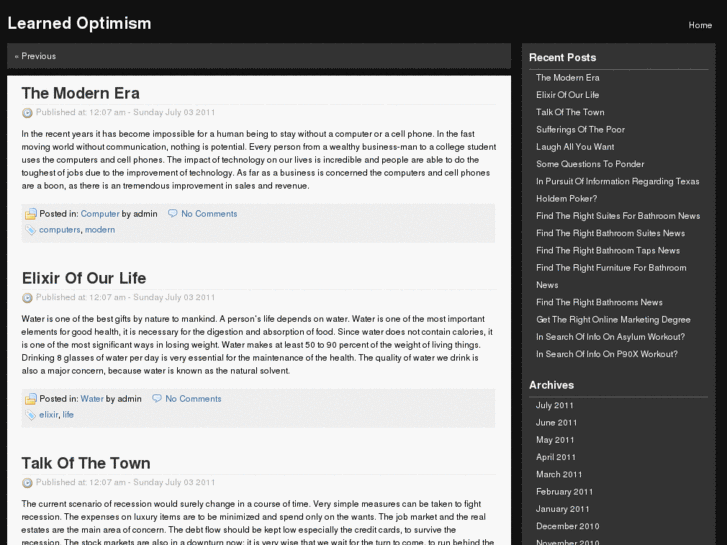
Task: Open Sufferings Of The Poor recent post
Action: (580, 129)
